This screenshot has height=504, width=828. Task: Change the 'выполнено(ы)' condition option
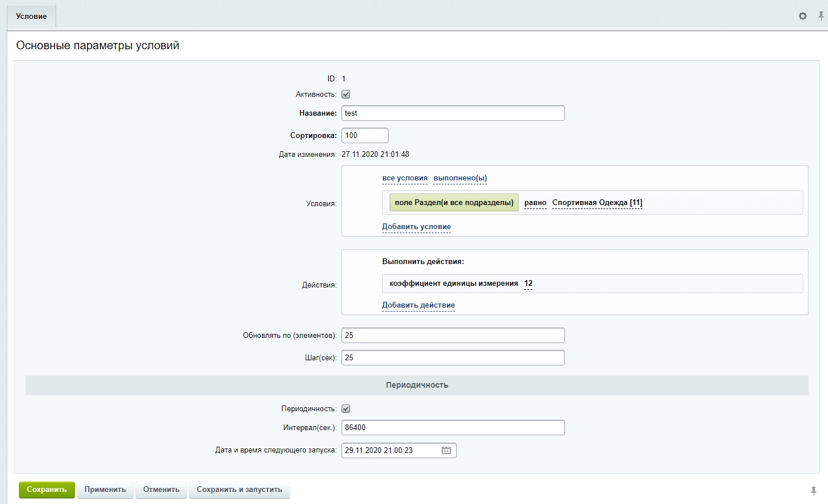pos(460,178)
